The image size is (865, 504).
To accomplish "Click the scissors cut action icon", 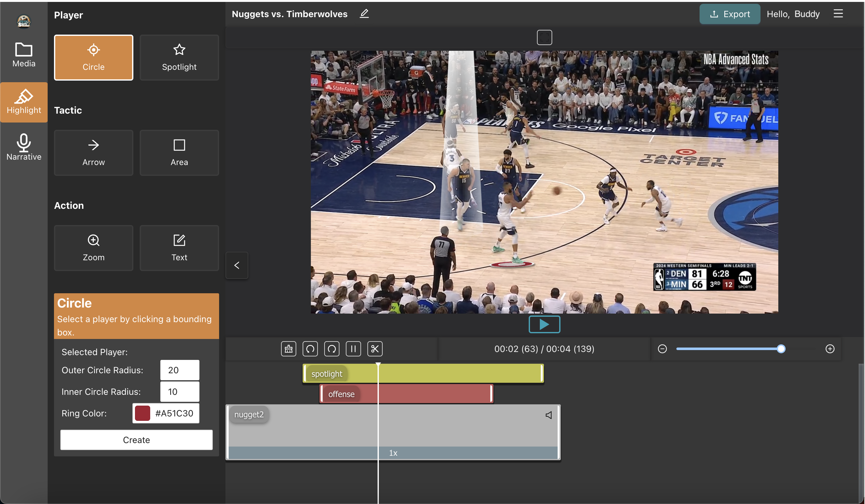I will (375, 348).
